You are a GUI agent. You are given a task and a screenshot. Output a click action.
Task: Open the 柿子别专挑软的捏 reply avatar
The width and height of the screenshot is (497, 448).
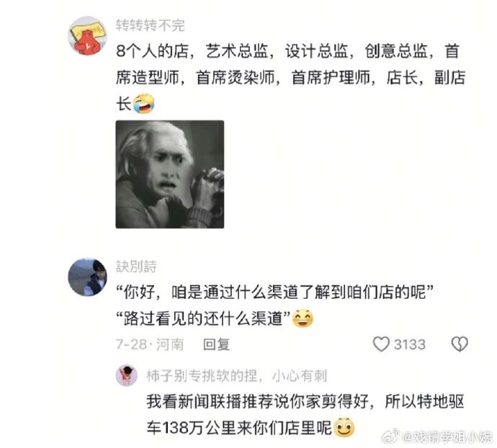click(127, 375)
